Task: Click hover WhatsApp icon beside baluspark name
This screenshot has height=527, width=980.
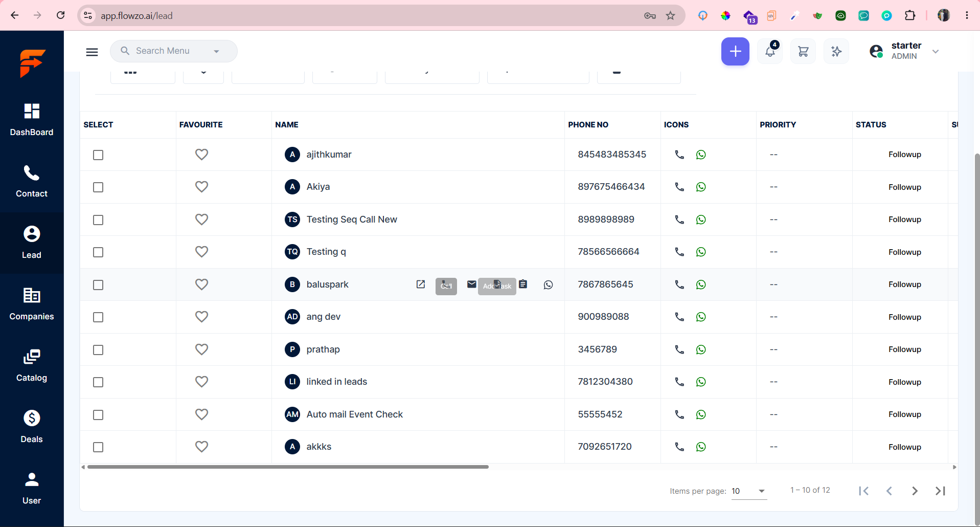Action: point(549,284)
